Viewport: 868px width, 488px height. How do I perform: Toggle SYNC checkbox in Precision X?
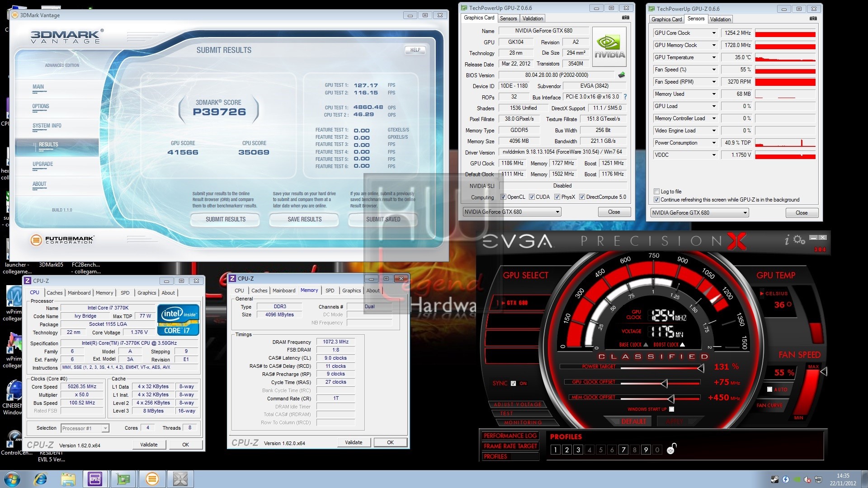513,383
